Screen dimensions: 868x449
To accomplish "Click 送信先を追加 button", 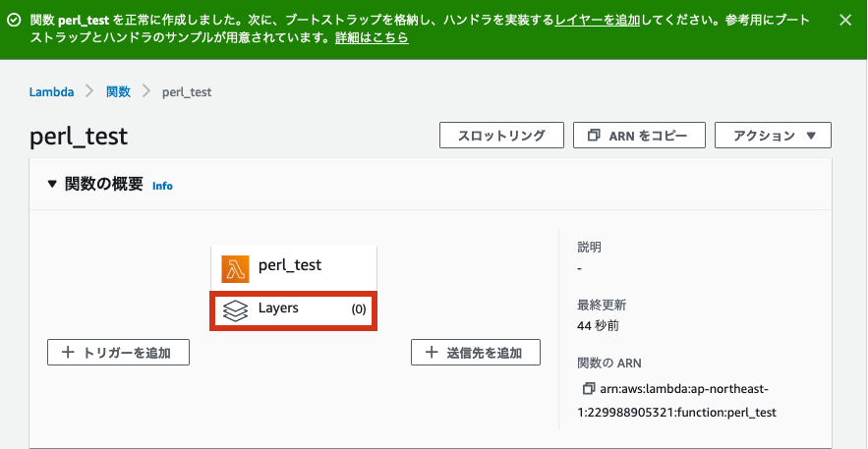I will pos(476,353).
